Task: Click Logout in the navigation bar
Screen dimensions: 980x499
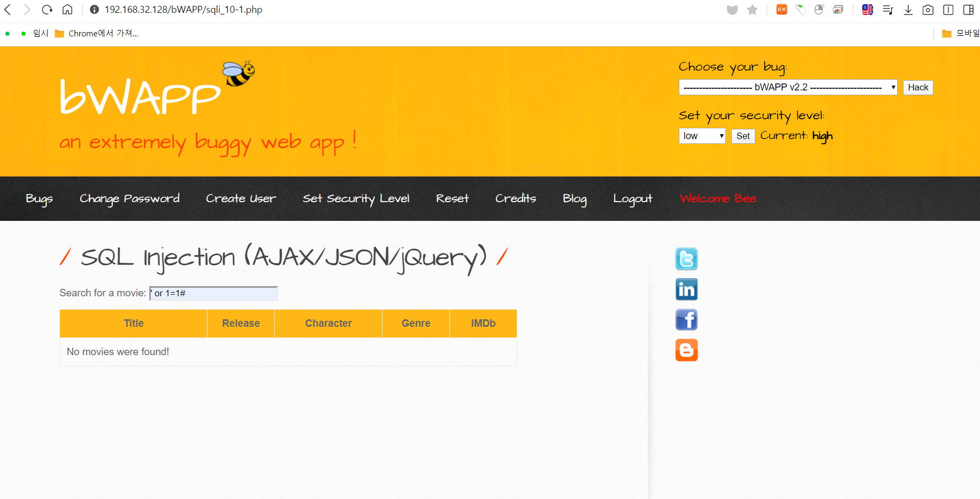Action: coord(632,198)
